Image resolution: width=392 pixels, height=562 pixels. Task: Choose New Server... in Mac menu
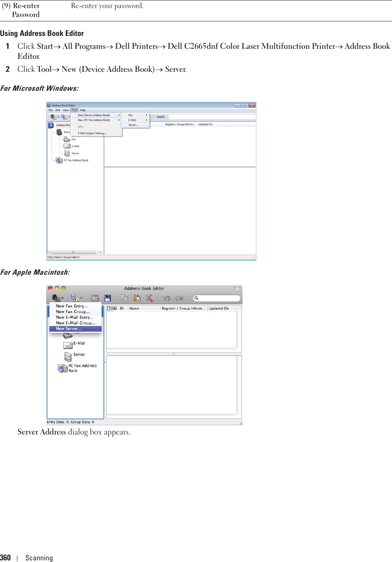(75, 328)
